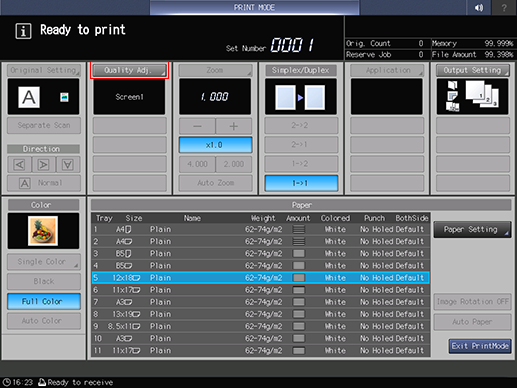Select the right-pointing direction arrow icon

point(44,164)
